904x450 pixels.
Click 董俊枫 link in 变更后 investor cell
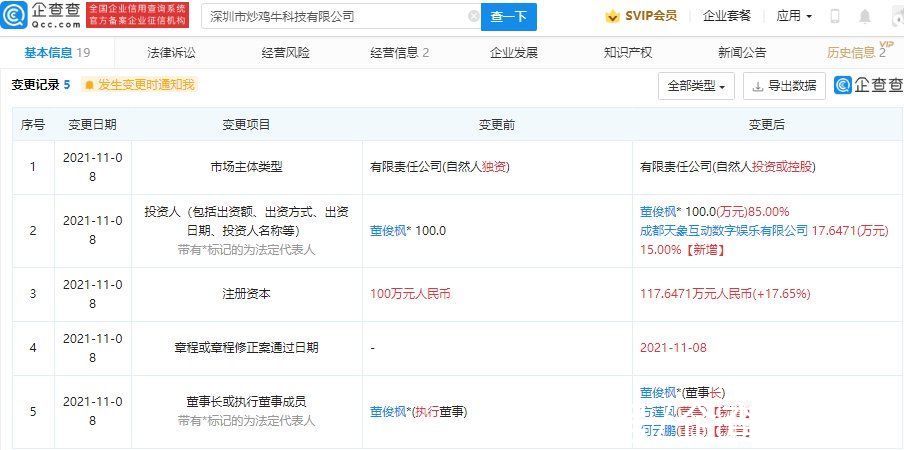pyautogui.click(x=658, y=211)
